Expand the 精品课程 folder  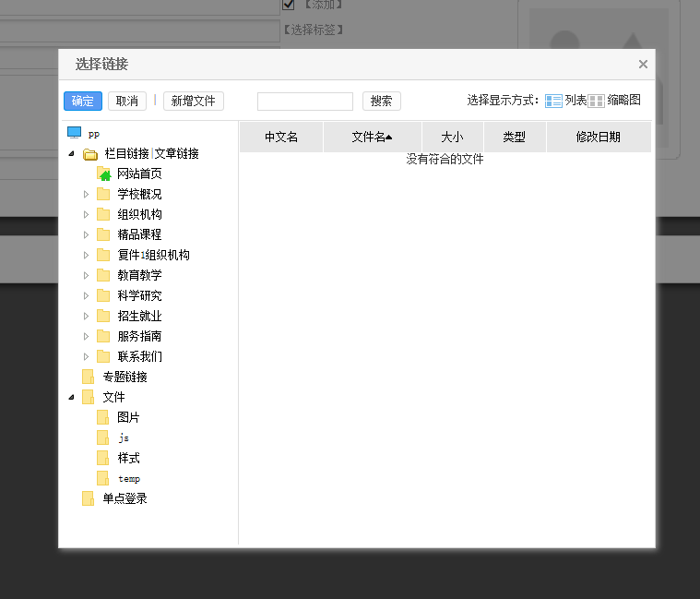point(86,235)
